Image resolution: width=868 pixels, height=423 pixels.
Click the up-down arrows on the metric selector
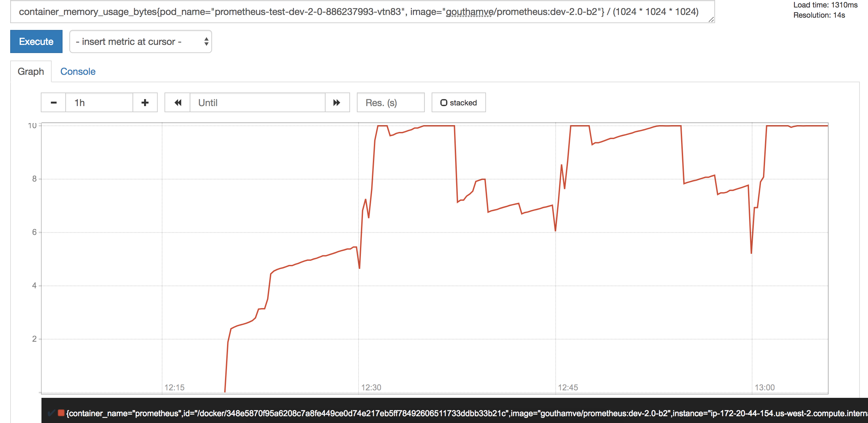(206, 42)
